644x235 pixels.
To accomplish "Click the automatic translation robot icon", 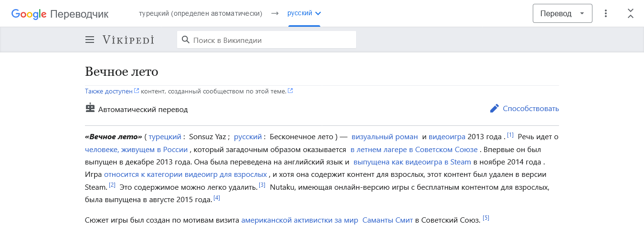I will [90, 109].
